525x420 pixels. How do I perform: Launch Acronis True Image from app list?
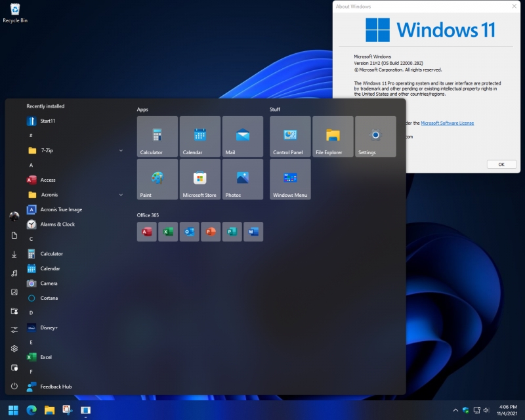(75, 209)
